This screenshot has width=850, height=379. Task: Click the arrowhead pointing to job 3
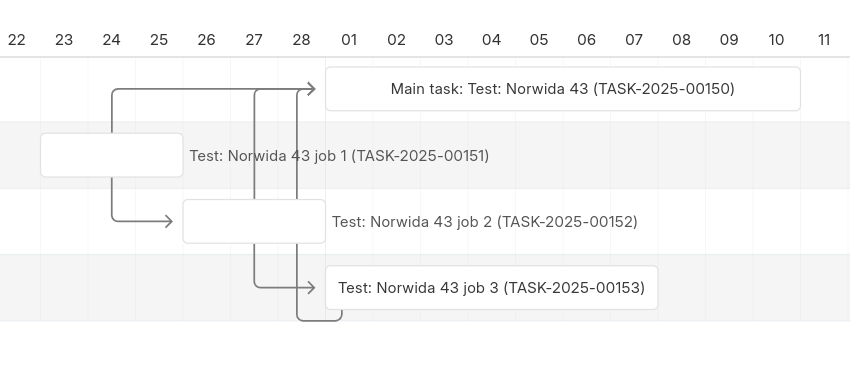pos(311,288)
